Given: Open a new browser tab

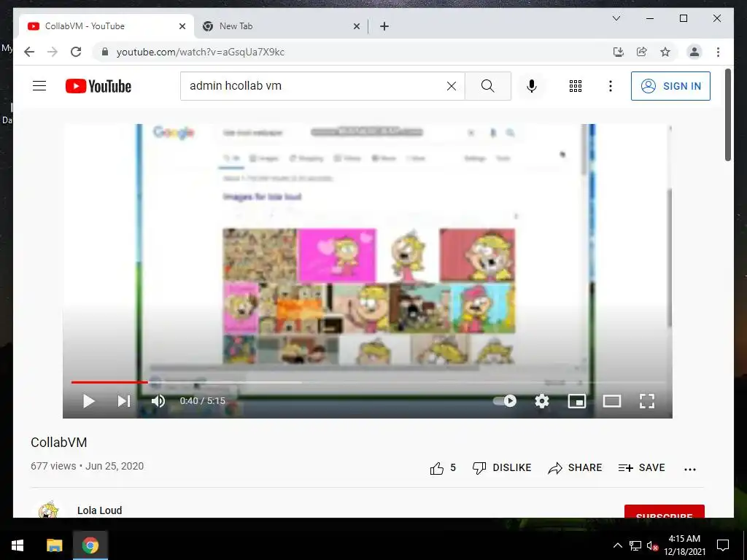Looking at the screenshot, I should [x=384, y=26].
